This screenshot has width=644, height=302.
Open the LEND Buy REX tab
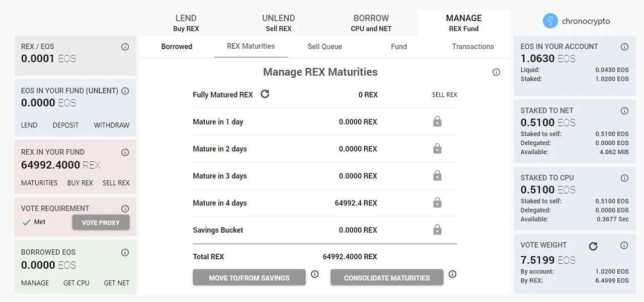click(x=186, y=23)
